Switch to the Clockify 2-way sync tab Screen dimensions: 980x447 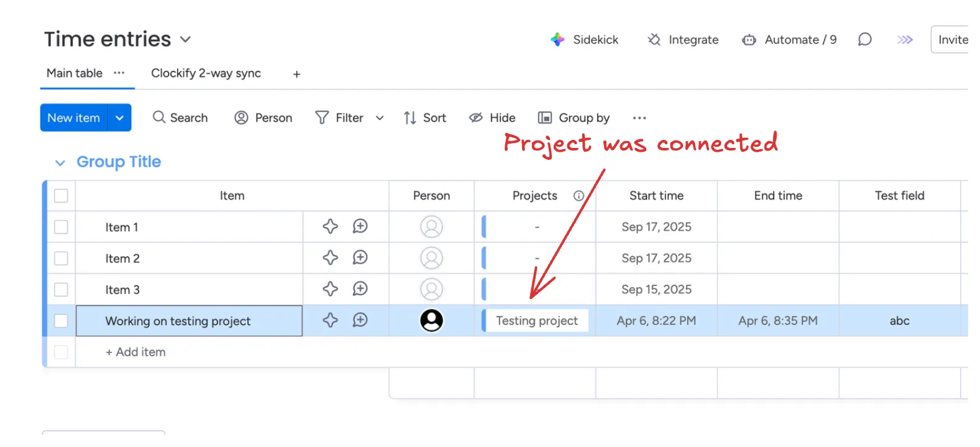point(206,73)
